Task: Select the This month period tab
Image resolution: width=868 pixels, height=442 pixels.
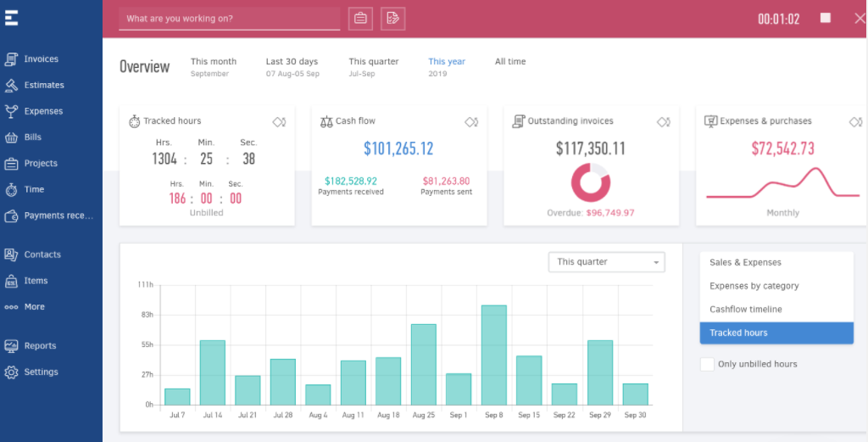Action: coord(213,67)
